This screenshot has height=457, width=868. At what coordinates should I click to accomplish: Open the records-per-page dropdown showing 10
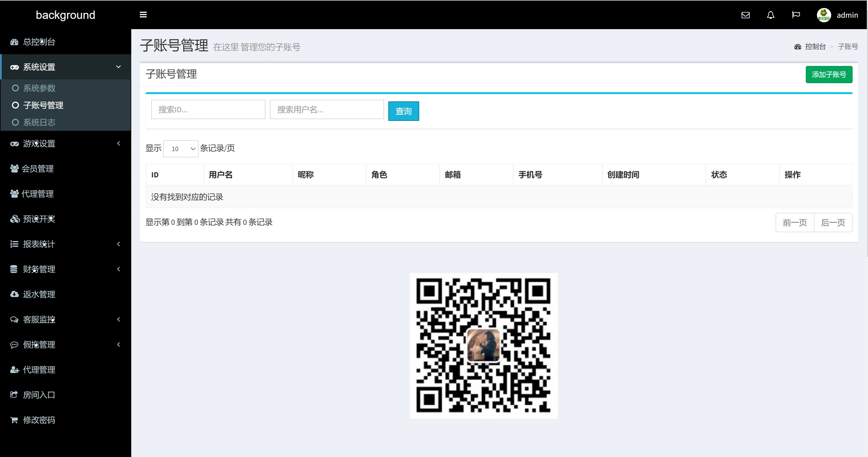tap(181, 149)
